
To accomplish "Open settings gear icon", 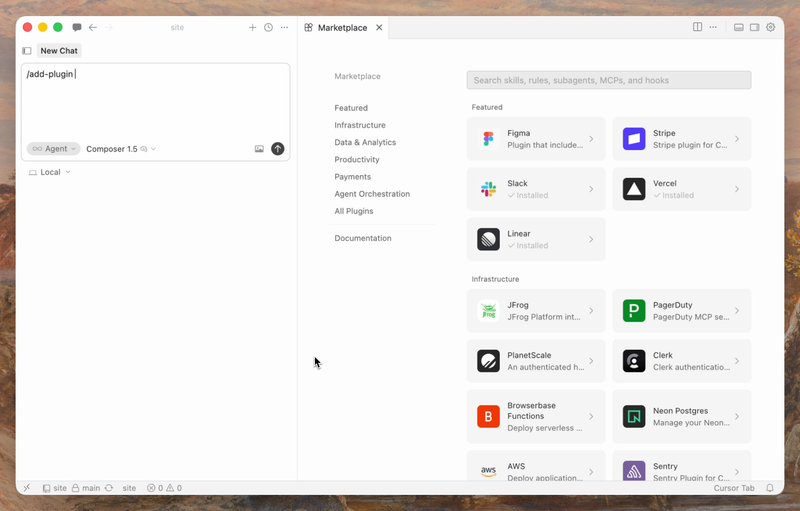I will point(770,27).
